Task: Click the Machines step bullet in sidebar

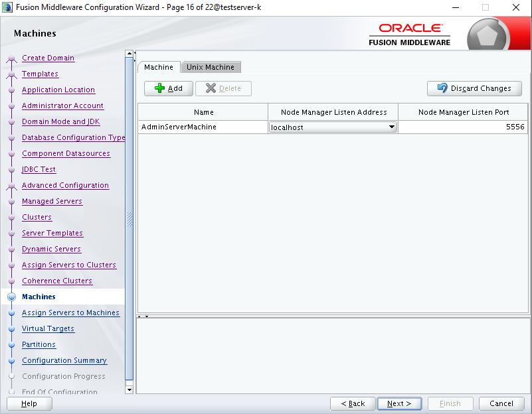Action: click(x=11, y=297)
